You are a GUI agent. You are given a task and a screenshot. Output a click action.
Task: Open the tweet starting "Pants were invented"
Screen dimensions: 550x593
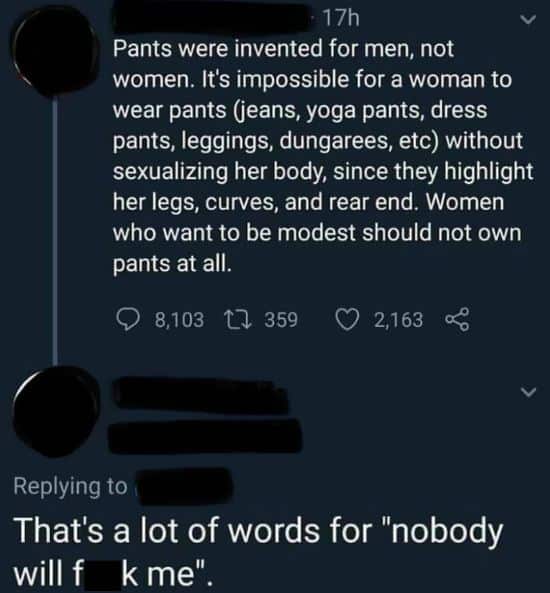[323, 156]
